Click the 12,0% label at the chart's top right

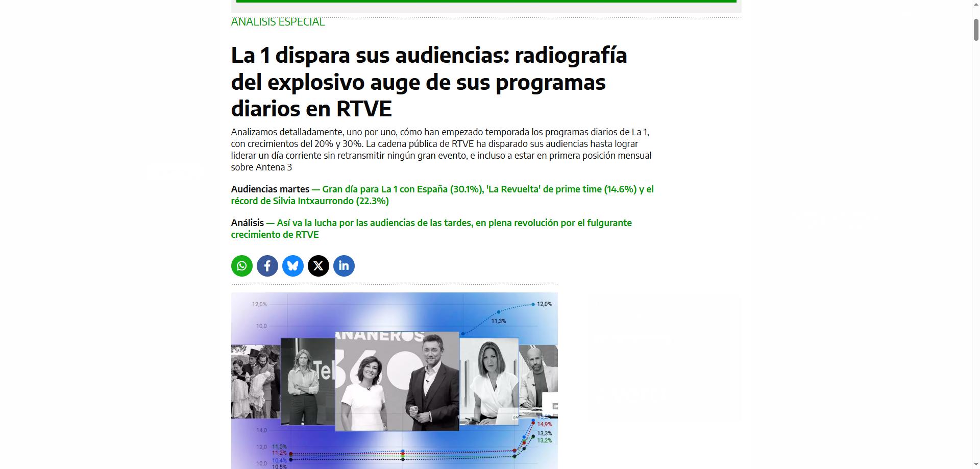pyautogui.click(x=544, y=304)
